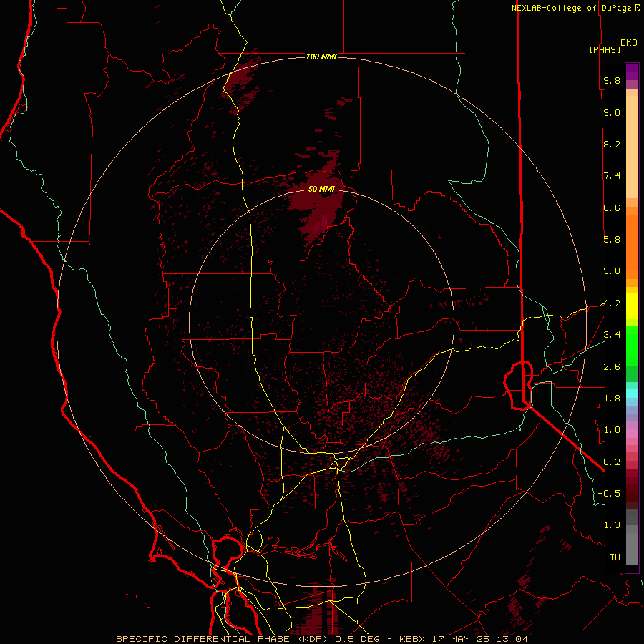Click the 9.0 value on the color scale
The image size is (644, 644).
coord(612,112)
